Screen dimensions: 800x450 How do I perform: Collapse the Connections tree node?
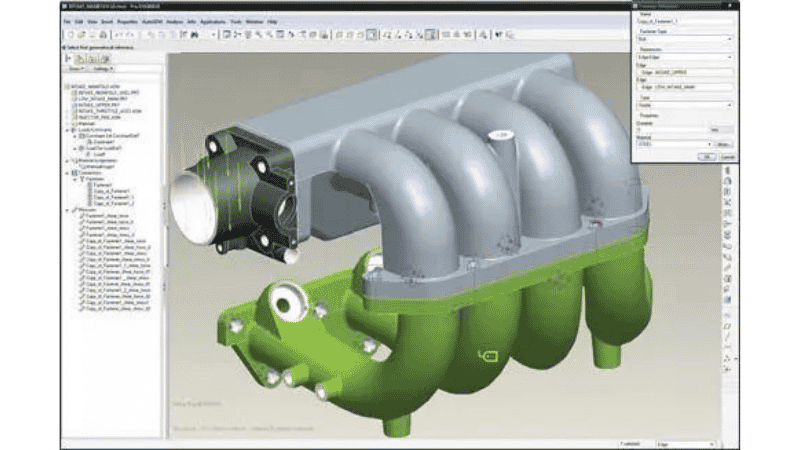click(68, 173)
